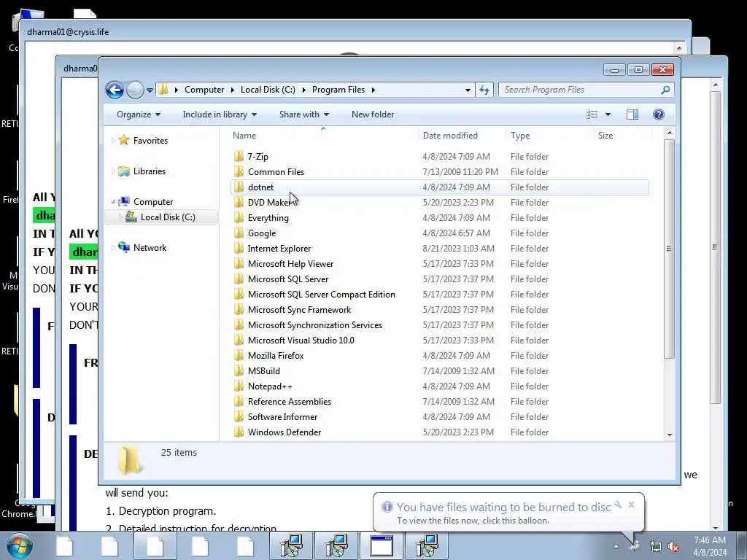Image resolution: width=747 pixels, height=560 pixels.
Task: Expand the Favorites tree node
Action: click(113, 141)
